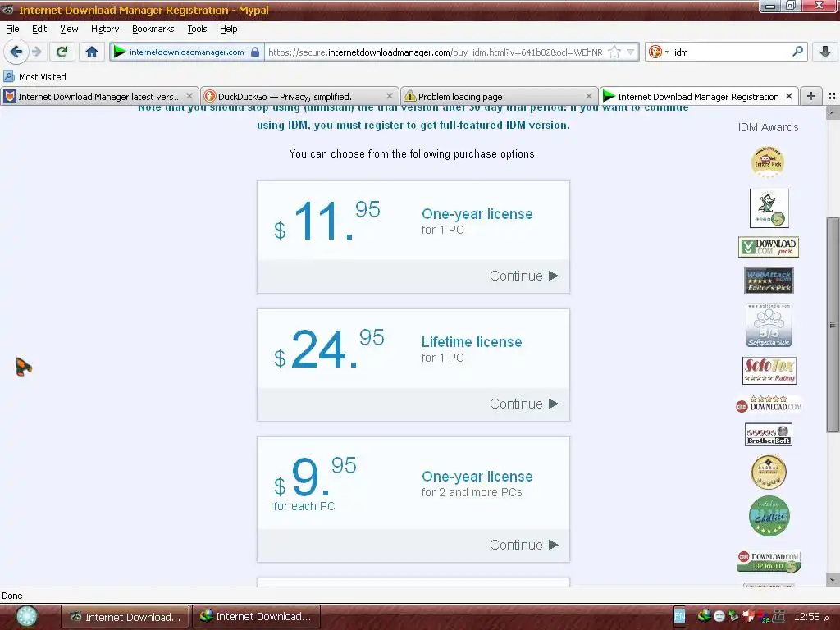
Task: Click One-year license for 2 and more PCs
Action: (x=477, y=477)
